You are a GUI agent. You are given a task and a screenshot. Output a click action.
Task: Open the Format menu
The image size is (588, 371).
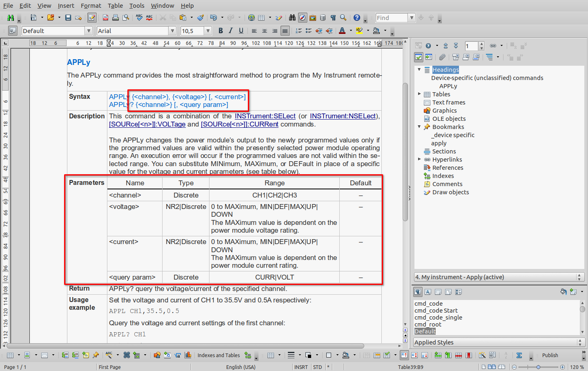pos(91,6)
